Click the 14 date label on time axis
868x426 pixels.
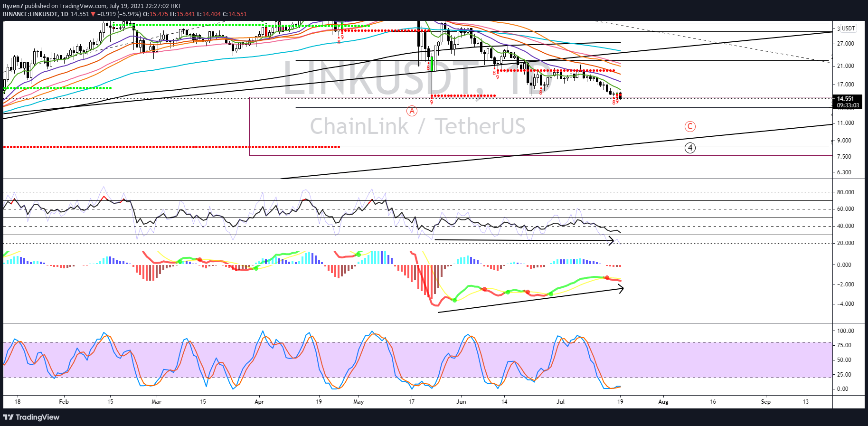click(504, 402)
